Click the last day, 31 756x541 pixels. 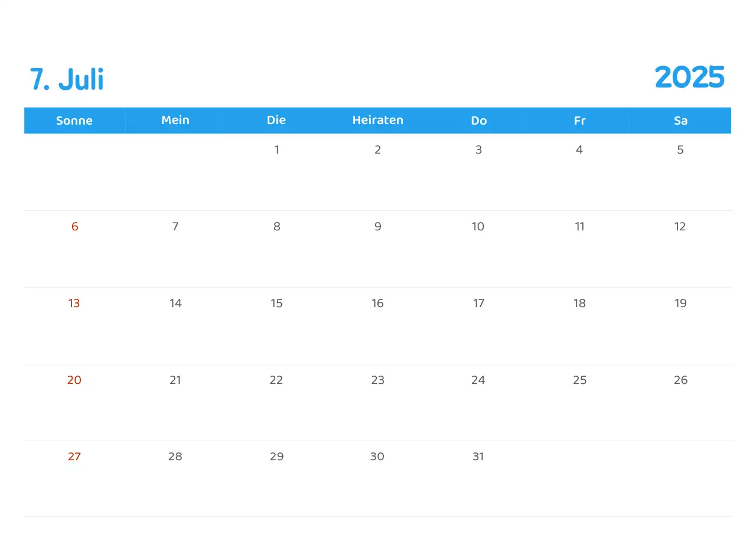coord(478,457)
